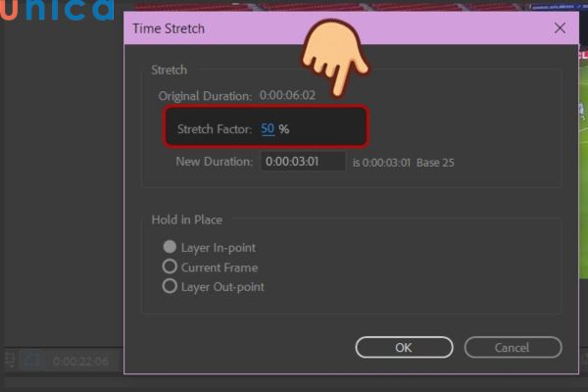Click the New Duration timecode field
Viewport: 588px width, 392px height.
303,162
